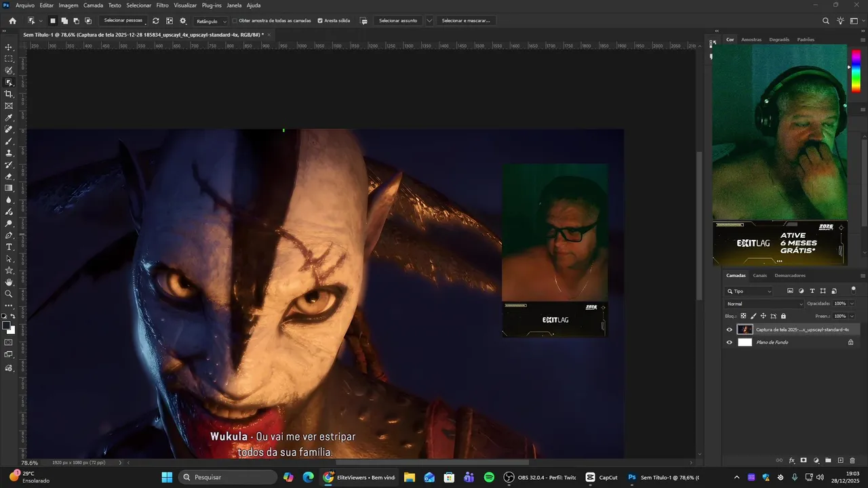
Task: Toggle the layer filter switch
Action: pos(853,290)
